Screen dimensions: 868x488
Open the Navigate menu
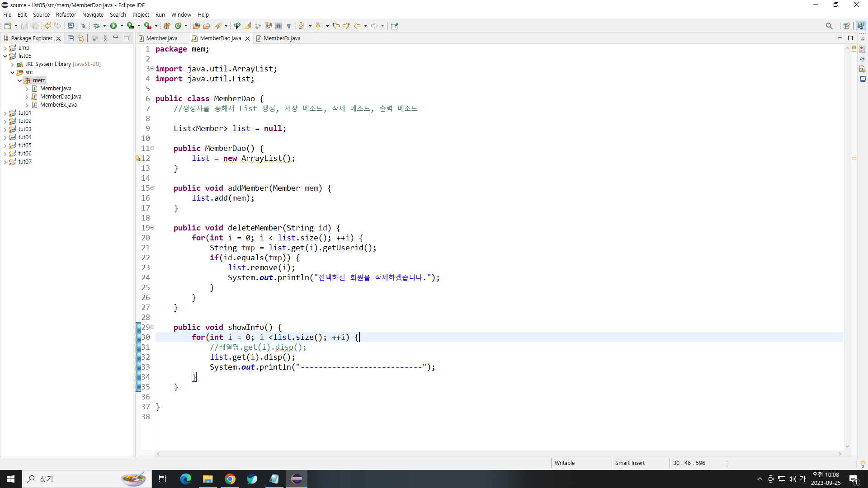93,14
